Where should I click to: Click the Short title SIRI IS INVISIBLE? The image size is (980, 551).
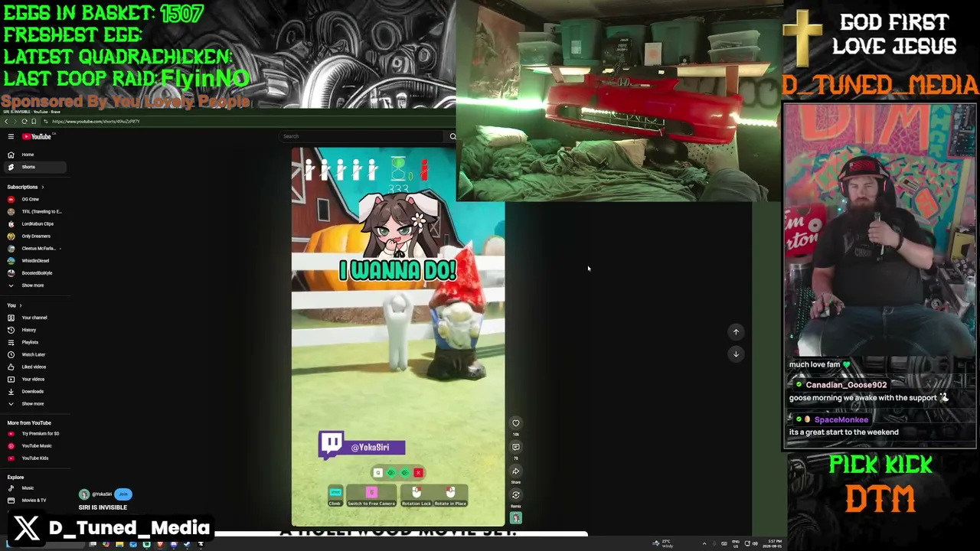coord(103,507)
